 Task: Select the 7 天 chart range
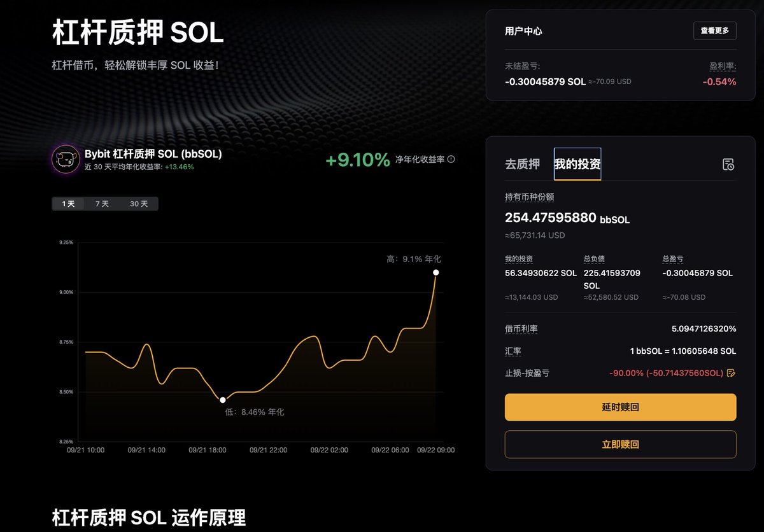(102, 204)
